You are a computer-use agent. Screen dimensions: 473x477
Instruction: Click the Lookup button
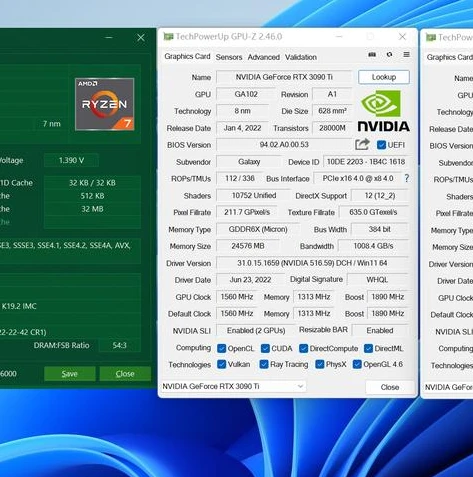tap(384, 77)
